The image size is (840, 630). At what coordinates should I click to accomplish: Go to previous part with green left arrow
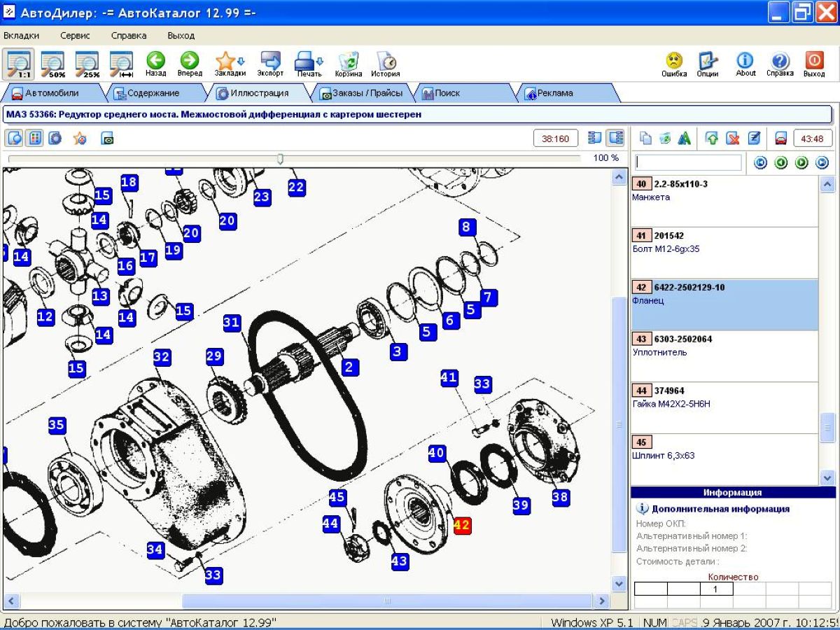pyautogui.click(x=781, y=163)
